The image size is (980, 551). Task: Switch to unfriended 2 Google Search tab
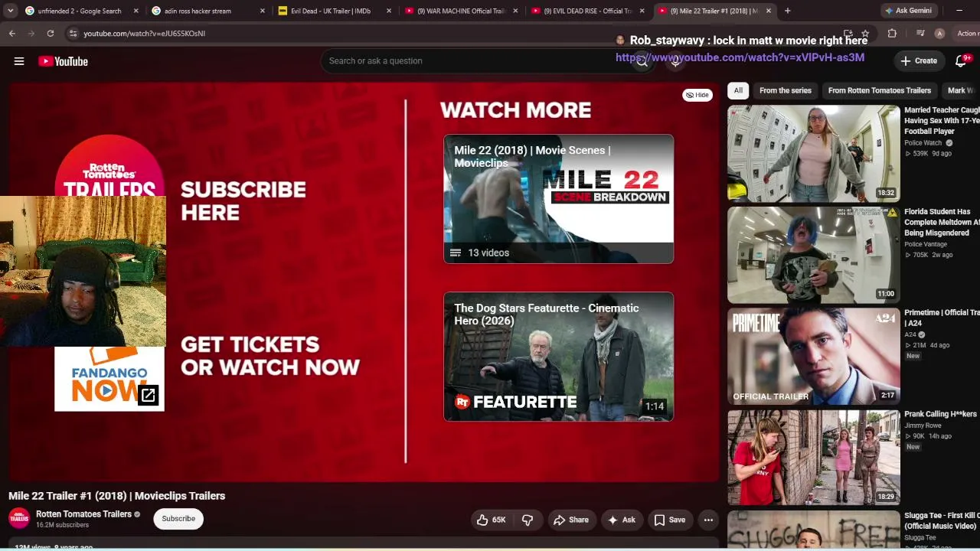[79, 11]
